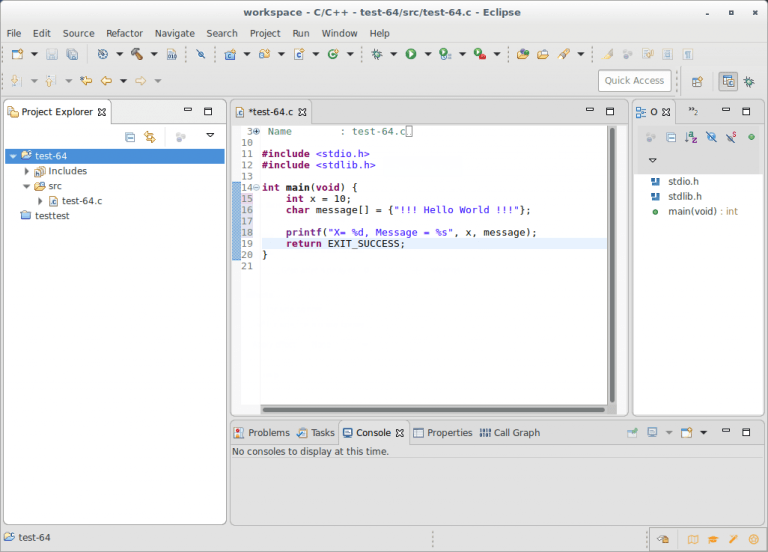The width and height of the screenshot is (768, 552).
Task: Collapse all in Outline view toolbar
Action: [x=671, y=138]
